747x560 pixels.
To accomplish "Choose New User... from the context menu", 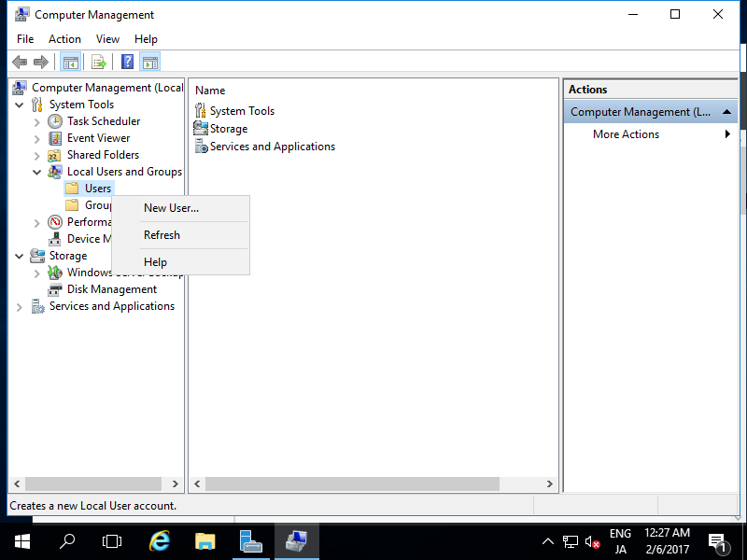I will point(171,208).
